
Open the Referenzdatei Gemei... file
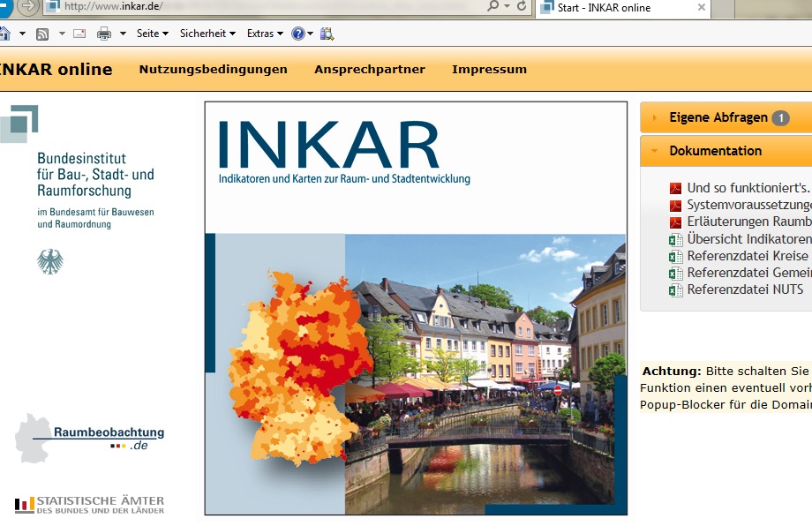(749, 273)
